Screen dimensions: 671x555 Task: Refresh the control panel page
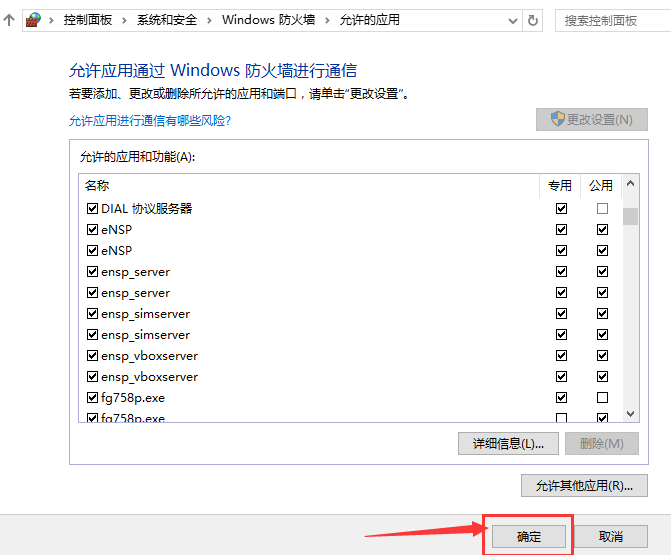coord(532,20)
